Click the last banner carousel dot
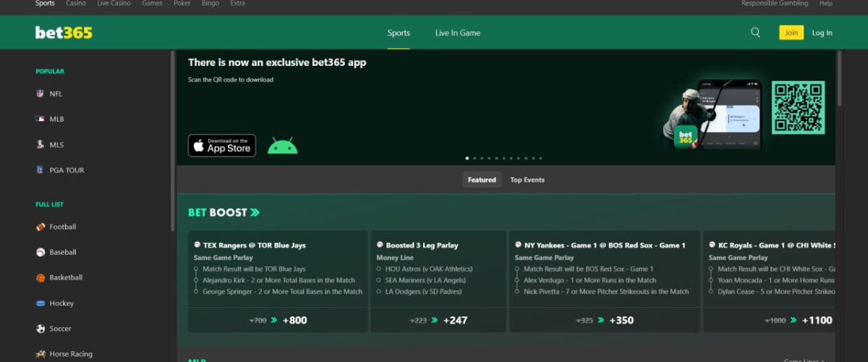This screenshot has width=868, height=362. pos(540,158)
